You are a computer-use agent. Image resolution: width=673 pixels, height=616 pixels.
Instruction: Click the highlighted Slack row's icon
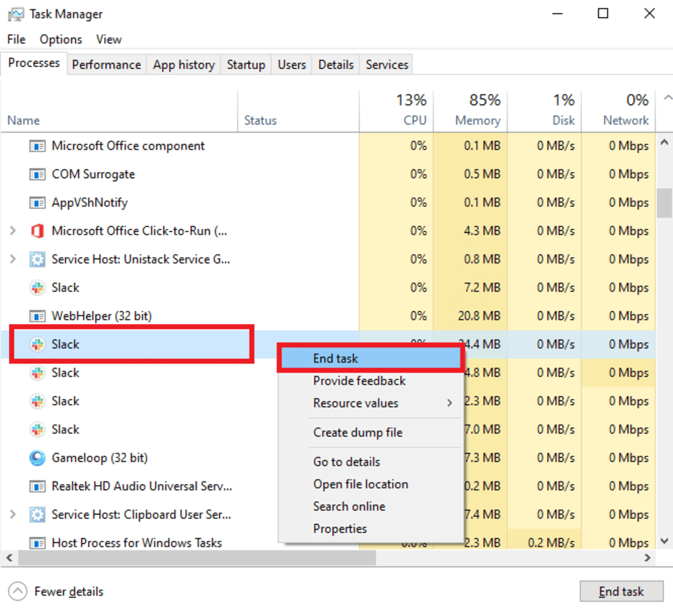37,344
